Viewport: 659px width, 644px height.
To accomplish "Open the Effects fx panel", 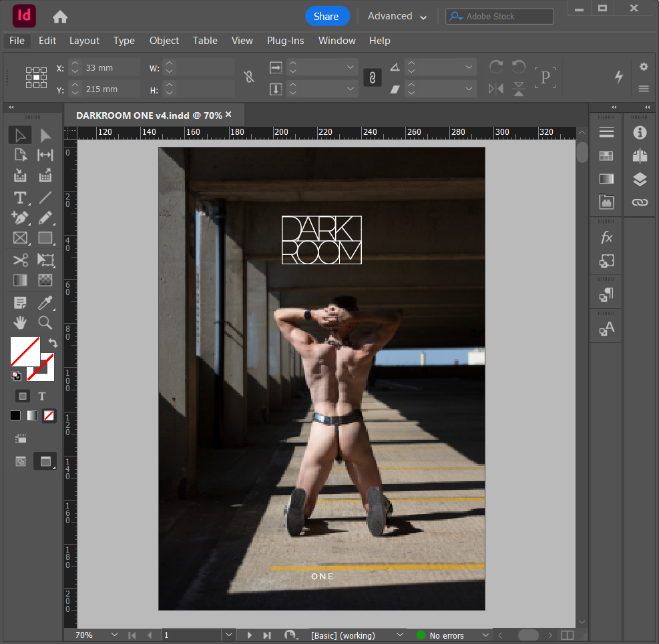I will [606, 238].
